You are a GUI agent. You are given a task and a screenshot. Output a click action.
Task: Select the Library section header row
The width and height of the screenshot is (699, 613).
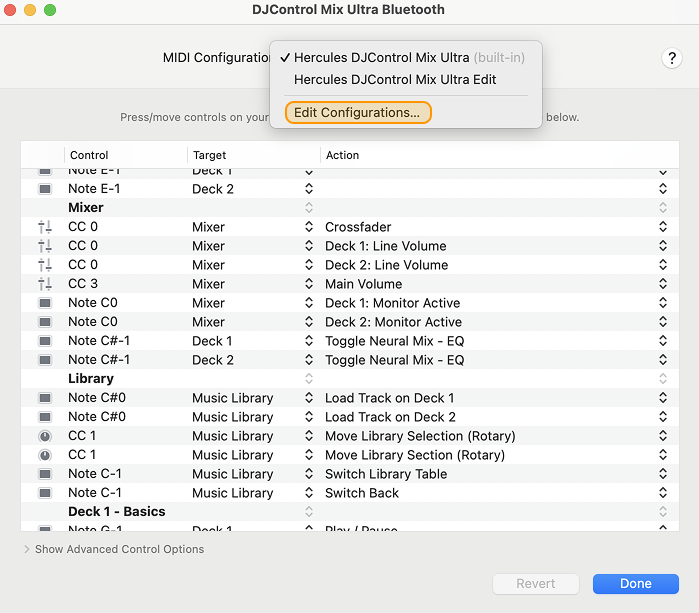[x=350, y=379]
